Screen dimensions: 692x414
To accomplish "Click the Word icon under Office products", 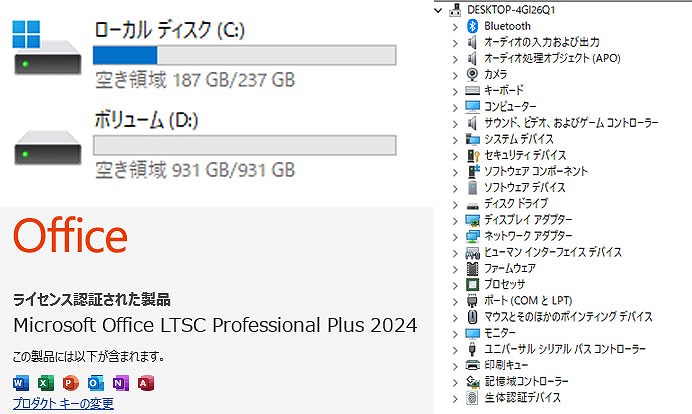I will click(x=20, y=384).
